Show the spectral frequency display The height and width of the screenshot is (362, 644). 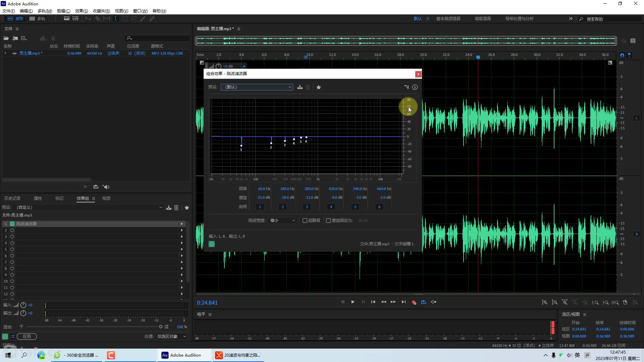pos(67,19)
